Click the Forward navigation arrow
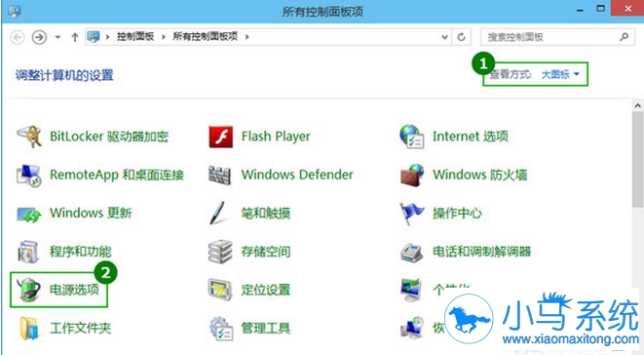This screenshot has width=644, height=355. pos(39,37)
